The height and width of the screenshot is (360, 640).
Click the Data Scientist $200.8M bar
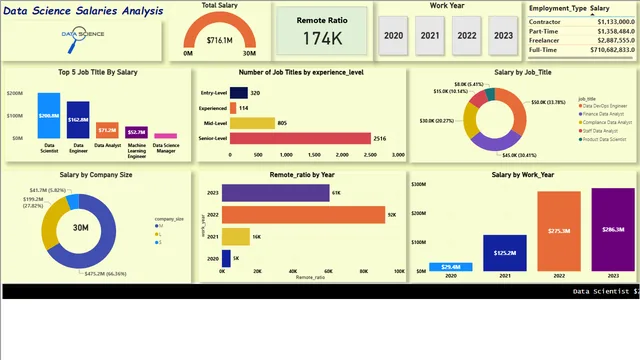pyautogui.click(x=49, y=116)
